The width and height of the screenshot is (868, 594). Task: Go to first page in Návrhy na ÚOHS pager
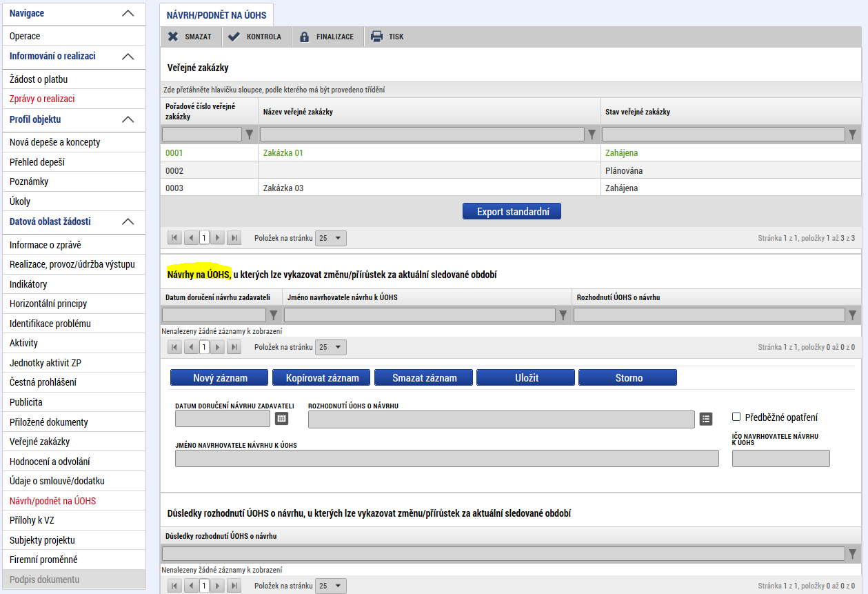[174, 347]
